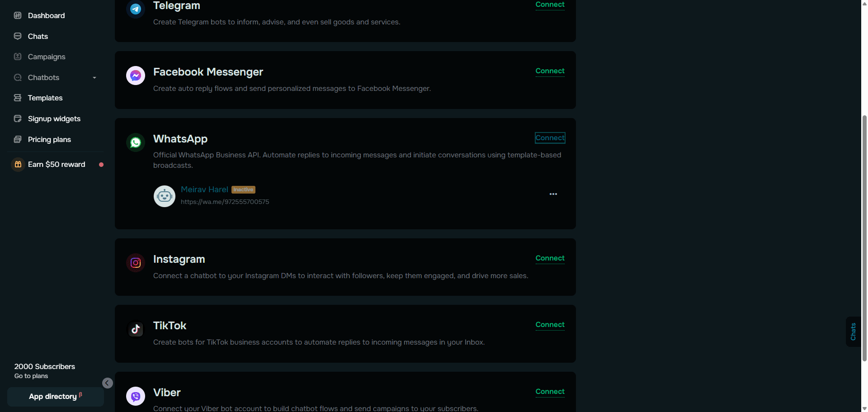Image resolution: width=868 pixels, height=412 pixels.
Task: Open the Meirav Harel bot link
Action: (x=204, y=189)
